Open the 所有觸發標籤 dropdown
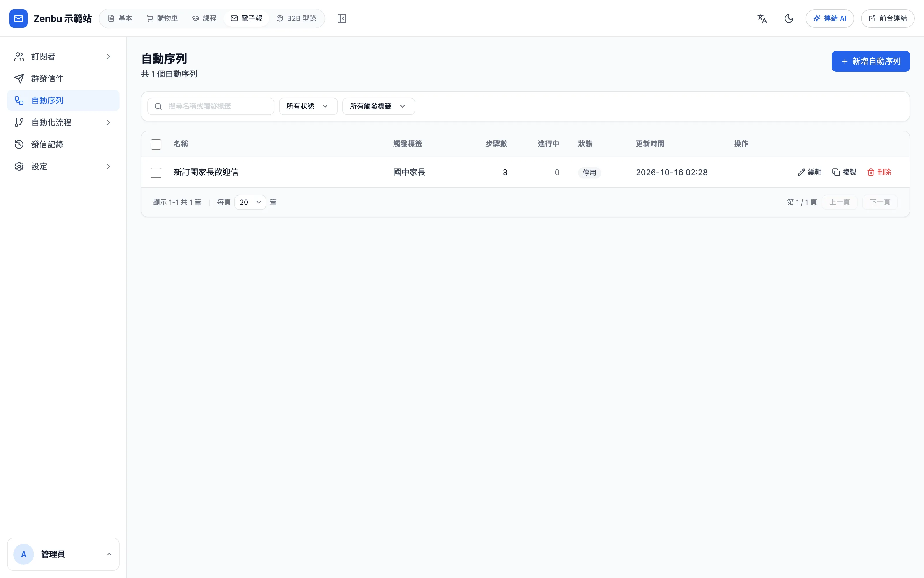Image resolution: width=924 pixels, height=578 pixels. point(379,106)
